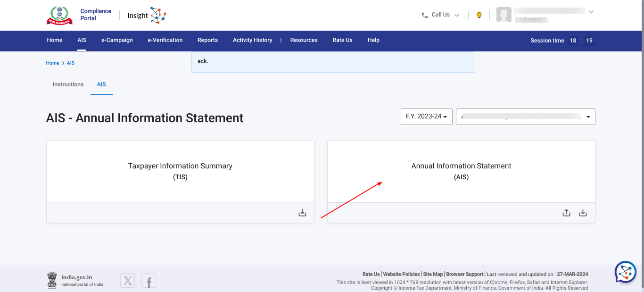Click the lightbulb tips icon
This screenshot has width=644, height=292.
pos(479,15)
